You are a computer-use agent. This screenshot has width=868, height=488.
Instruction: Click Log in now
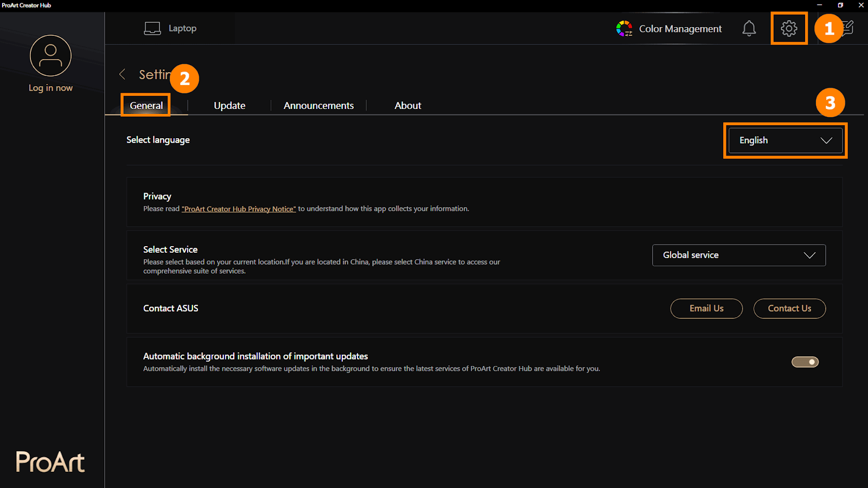50,88
